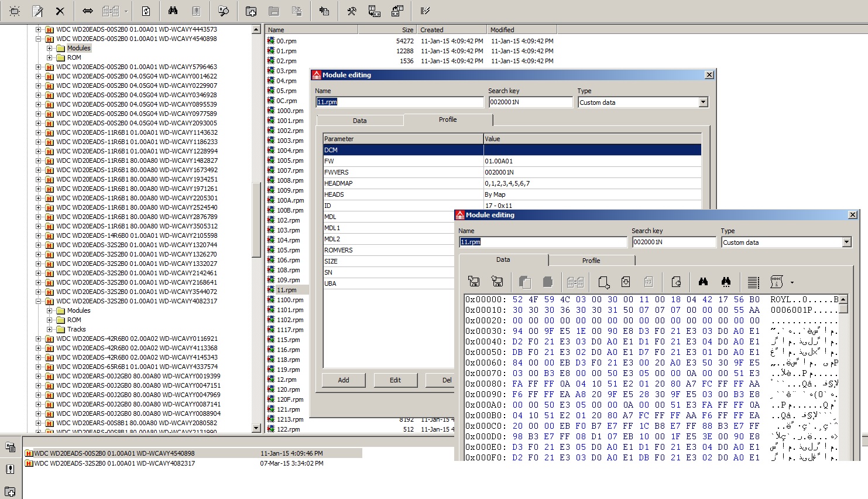Click the Edit button

(396, 380)
